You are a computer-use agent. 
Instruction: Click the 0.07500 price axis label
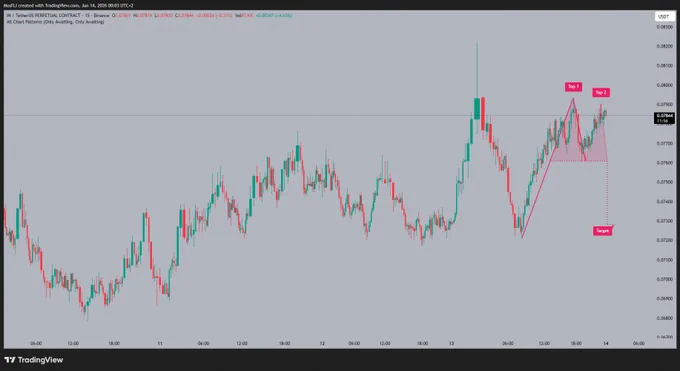pos(664,182)
